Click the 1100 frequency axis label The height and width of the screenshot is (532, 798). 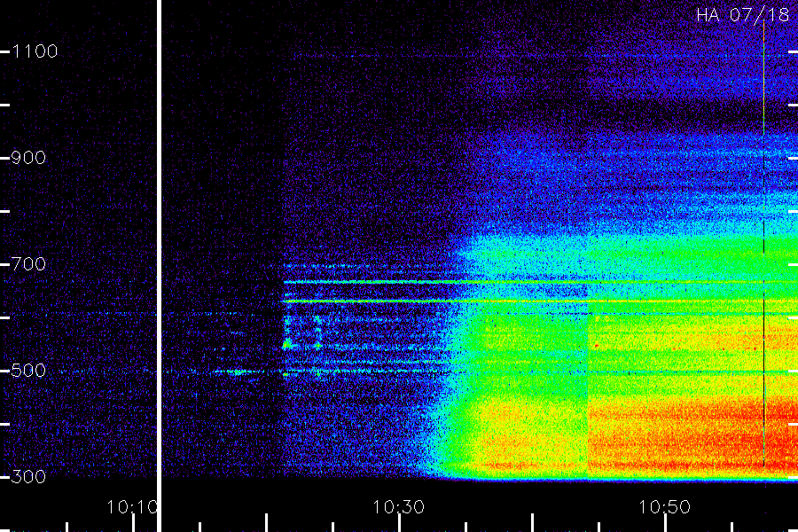coord(35,51)
